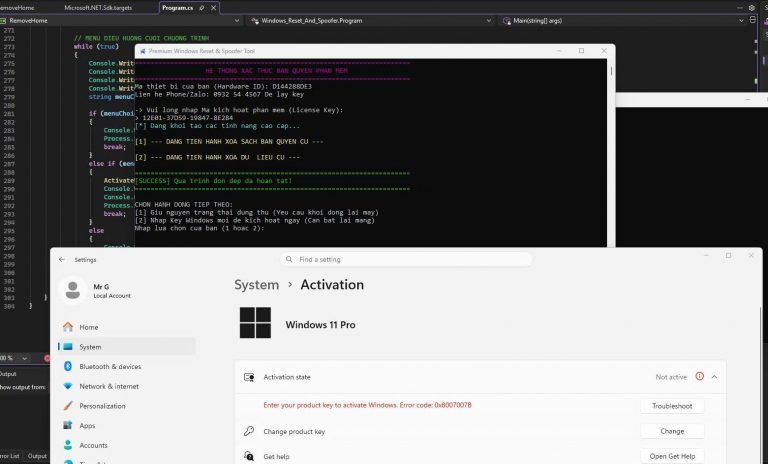Open Accounts settings
This screenshot has width=768, height=464.
(x=127, y=445)
